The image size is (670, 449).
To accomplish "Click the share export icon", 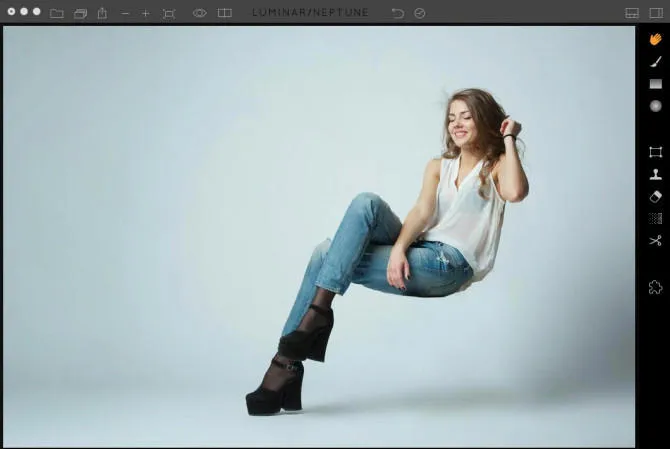I will click(x=102, y=13).
